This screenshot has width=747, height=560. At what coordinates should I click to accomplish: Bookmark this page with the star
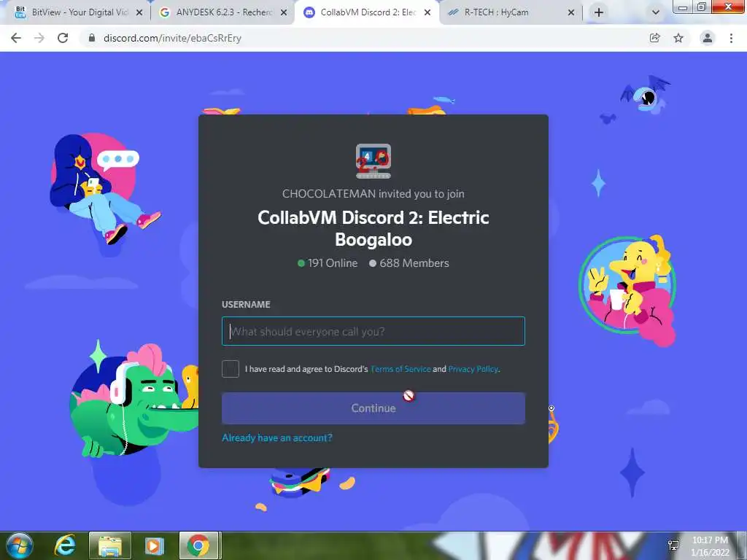click(678, 38)
